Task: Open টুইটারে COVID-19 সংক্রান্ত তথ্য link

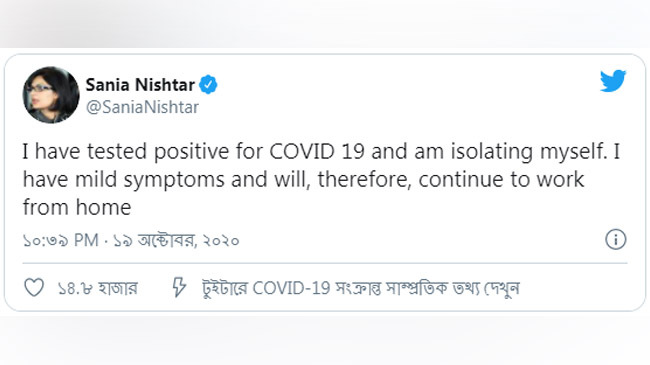Action: tap(360, 288)
